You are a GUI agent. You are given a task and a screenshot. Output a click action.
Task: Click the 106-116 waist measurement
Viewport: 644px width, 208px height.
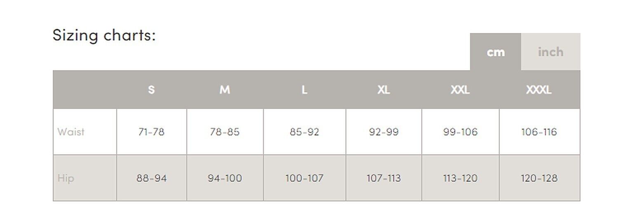point(539,132)
